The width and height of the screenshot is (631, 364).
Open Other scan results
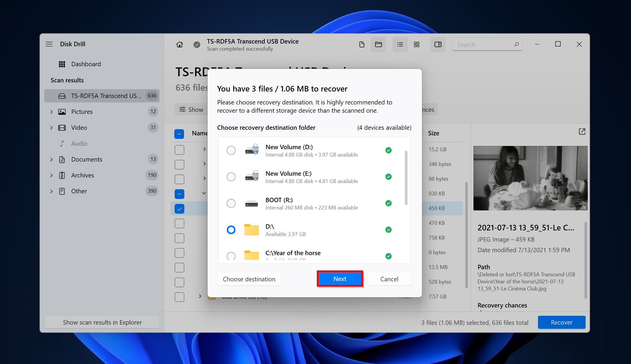pyautogui.click(x=102, y=191)
